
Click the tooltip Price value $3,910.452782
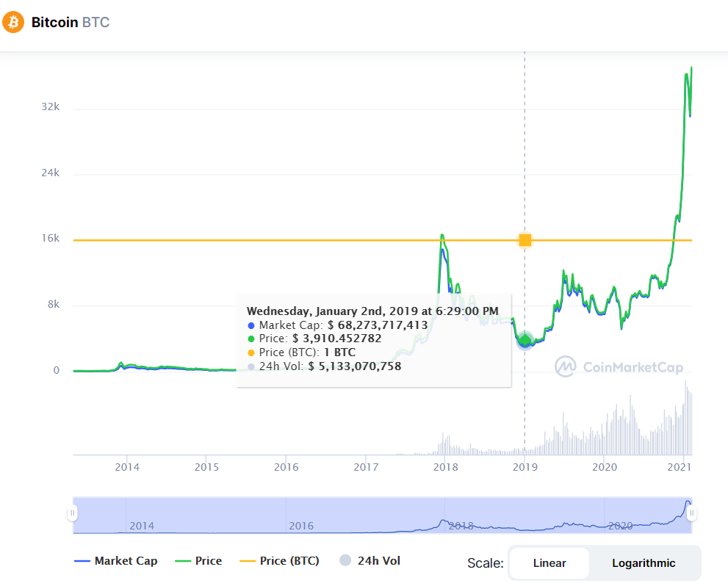click(336, 339)
